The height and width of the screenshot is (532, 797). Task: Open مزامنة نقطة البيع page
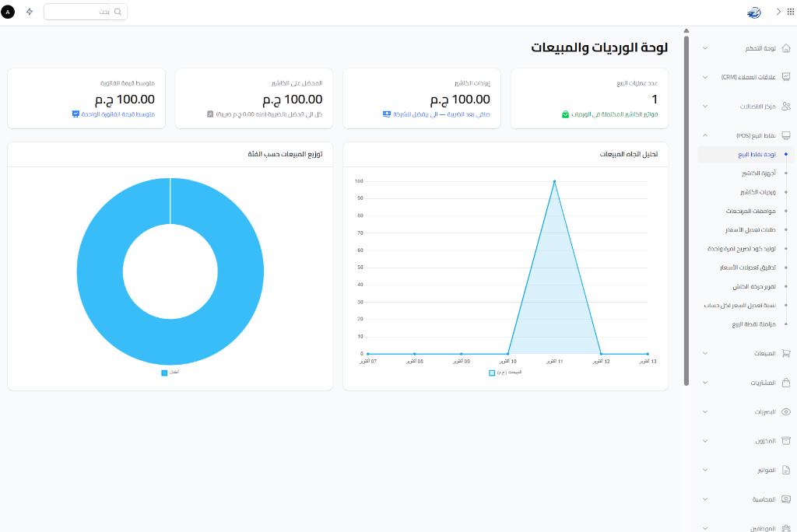(x=753, y=324)
